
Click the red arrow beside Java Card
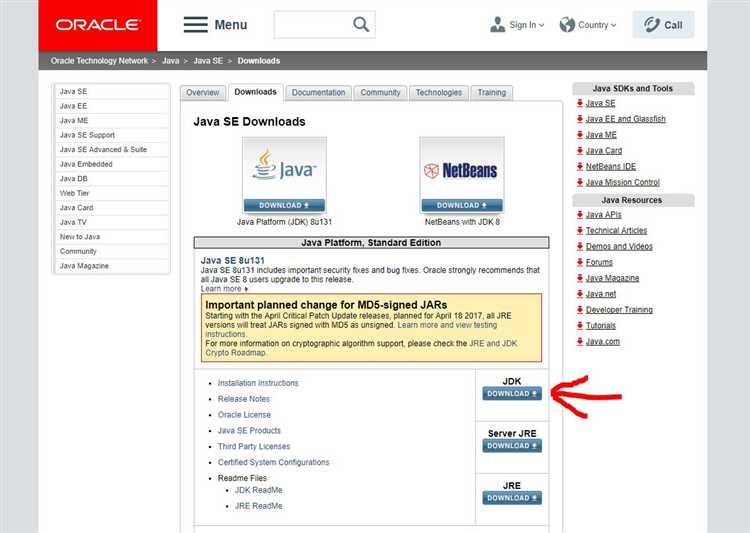click(x=580, y=151)
